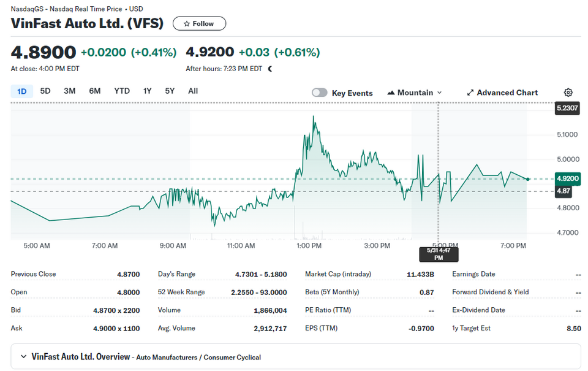Image resolution: width=588 pixels, height=371 pixels.
Task: Select the 1D time range tab
Action: 22,91
